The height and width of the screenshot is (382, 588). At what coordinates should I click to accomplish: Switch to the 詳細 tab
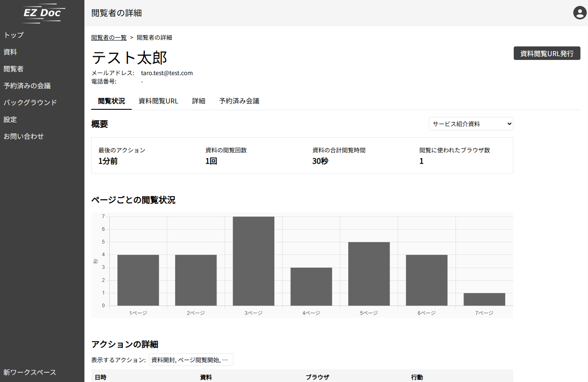pyautogui.click(x=198, y=101)
